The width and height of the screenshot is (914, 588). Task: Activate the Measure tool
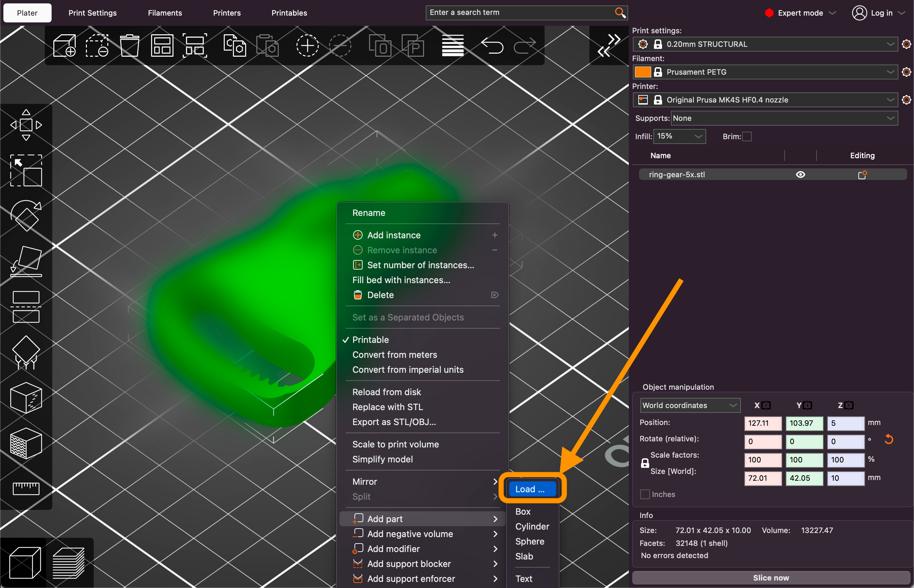point(26,489)
